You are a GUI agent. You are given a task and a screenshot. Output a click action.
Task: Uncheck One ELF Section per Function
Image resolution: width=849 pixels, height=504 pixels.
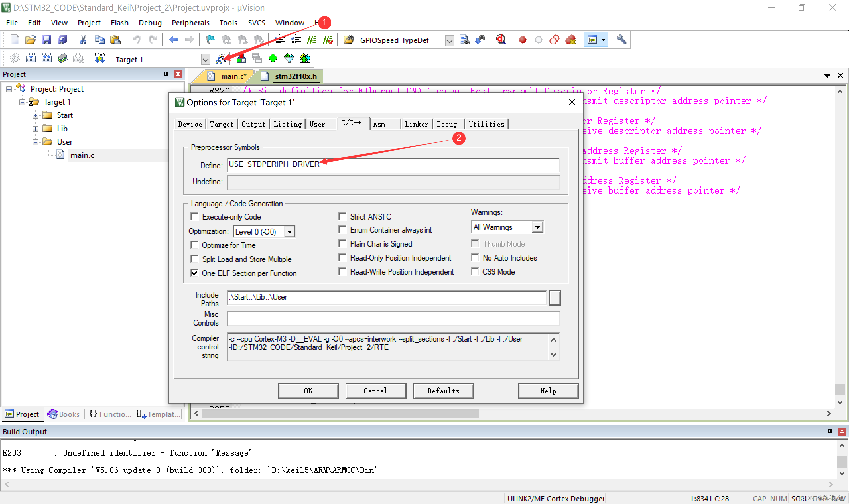(x=195, y=273)
